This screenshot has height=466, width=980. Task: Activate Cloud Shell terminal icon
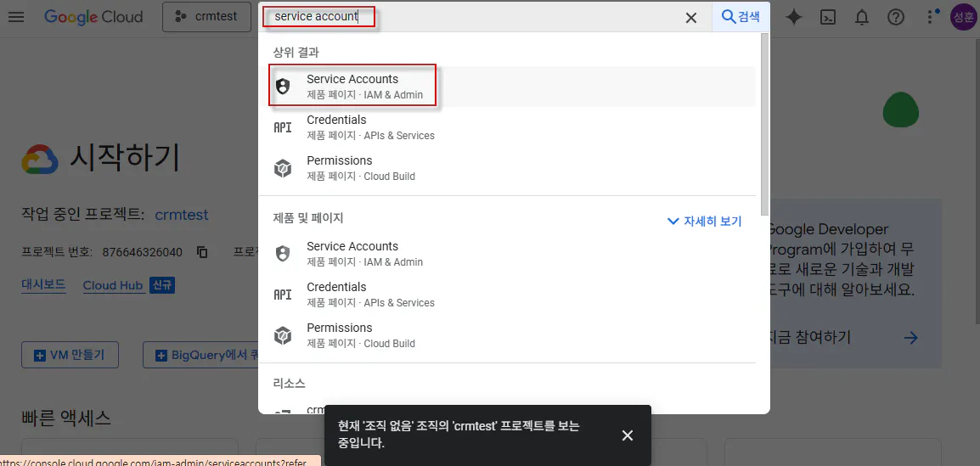828,18
